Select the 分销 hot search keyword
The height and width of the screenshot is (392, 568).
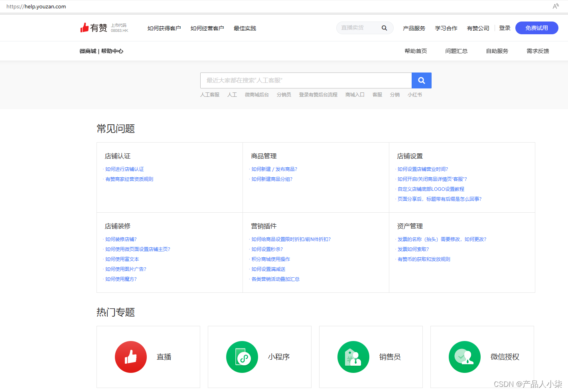pyautogui.click(x=395, y=95)
